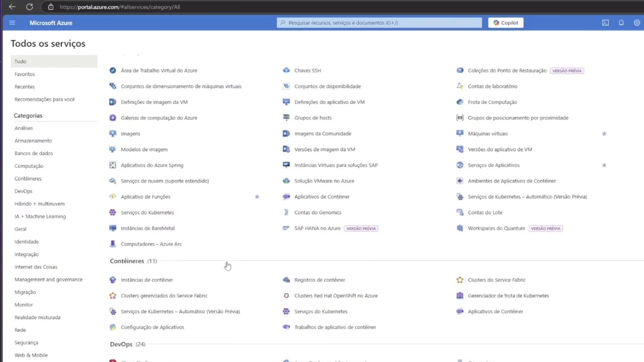The image size is (644, 362).
Task: Open Coleções do Ponto de Restauração
Action: (507, 70)
